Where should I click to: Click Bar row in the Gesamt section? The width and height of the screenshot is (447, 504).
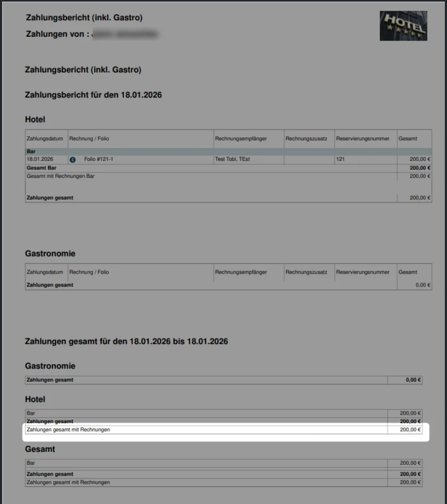coord(223,463)
